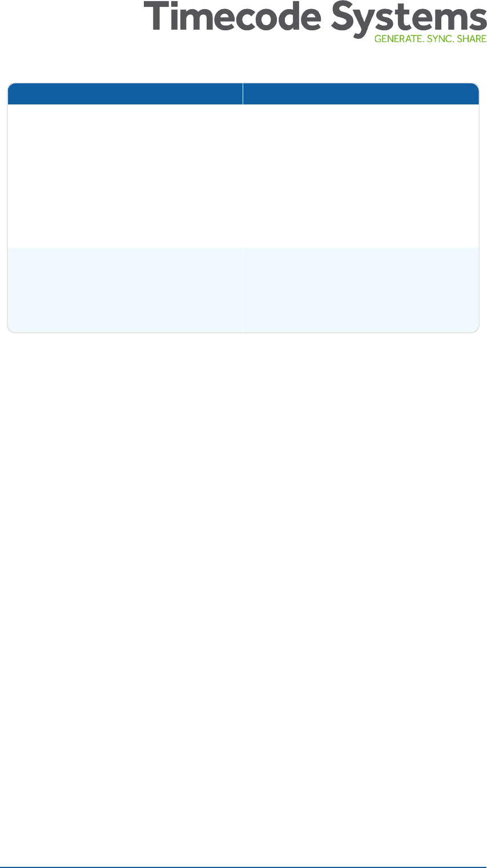
Task: Click the blue footer line at page bottom
Action: click(243, 867)
